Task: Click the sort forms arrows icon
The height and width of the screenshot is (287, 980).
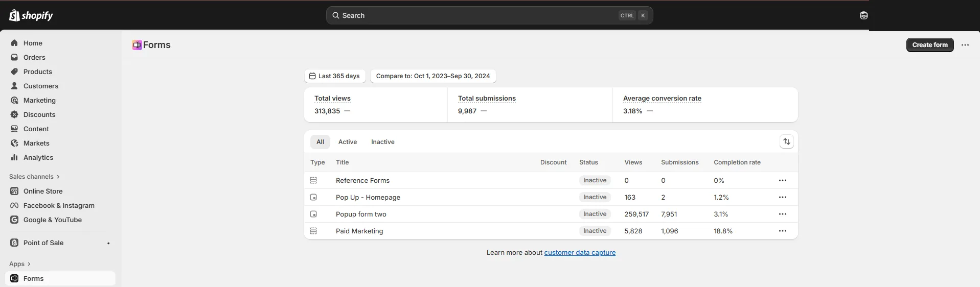Action: click(x=787, y=141)
